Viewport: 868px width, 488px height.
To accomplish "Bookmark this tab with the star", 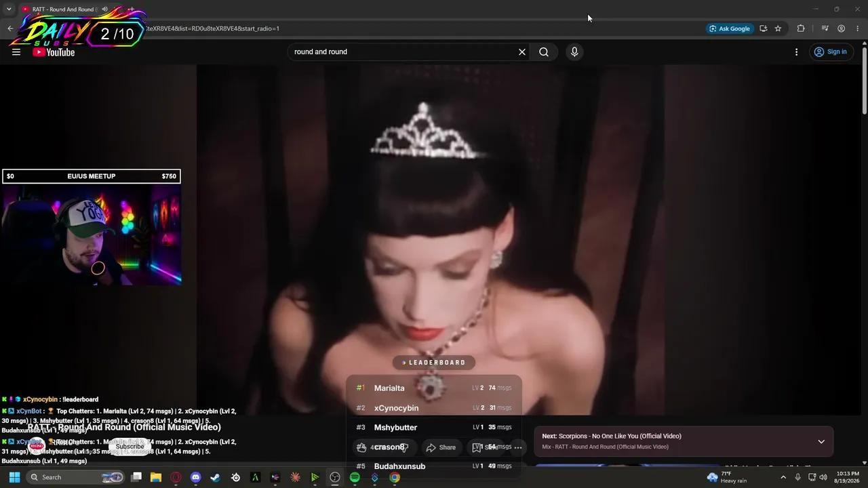I will 778,28.
